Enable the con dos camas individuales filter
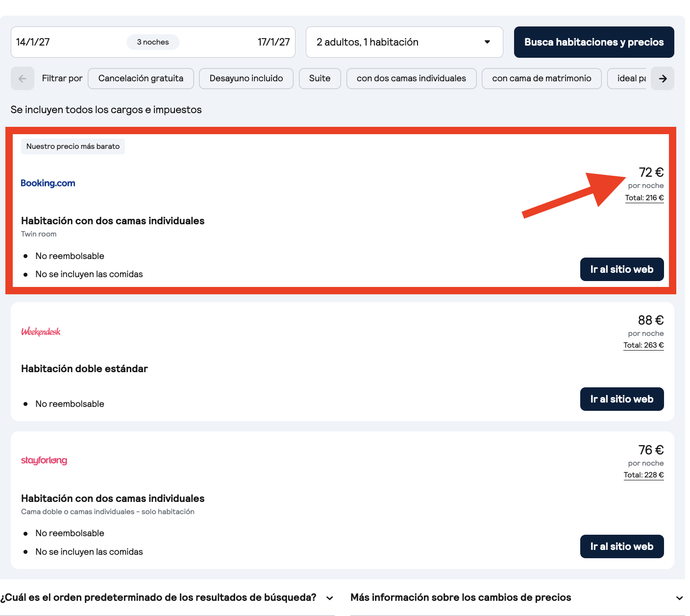Viewport: 690px width, 616px height. [411, 78]
